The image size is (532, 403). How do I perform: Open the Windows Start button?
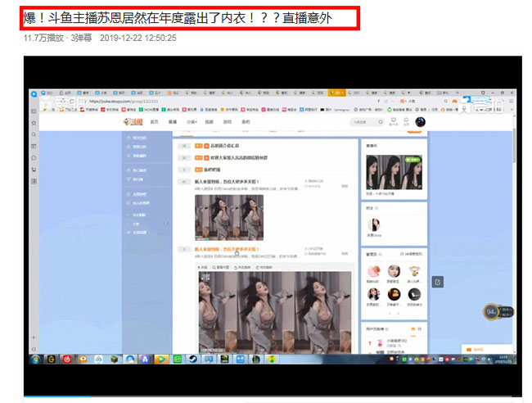click(36, 359)
